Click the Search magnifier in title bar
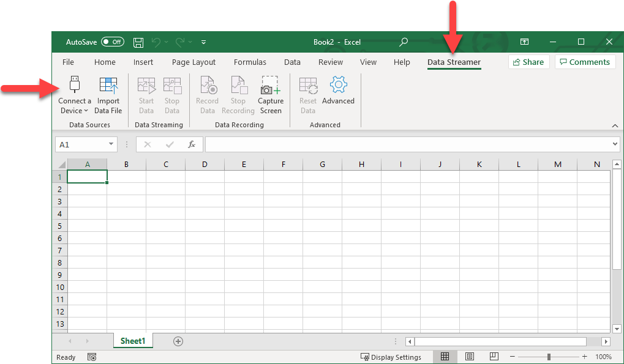The width and height of the screenshot is (624, 364). pyautogui.click(x=403, y=42)
